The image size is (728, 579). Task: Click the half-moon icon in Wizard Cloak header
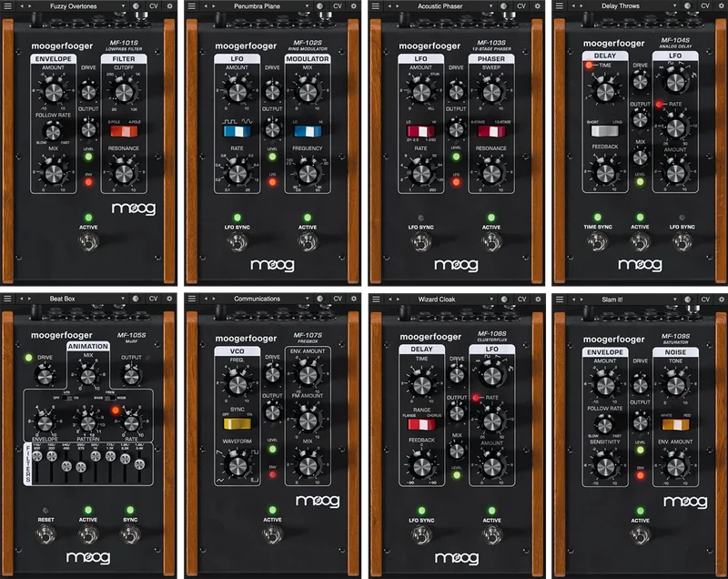pos(504,299)
